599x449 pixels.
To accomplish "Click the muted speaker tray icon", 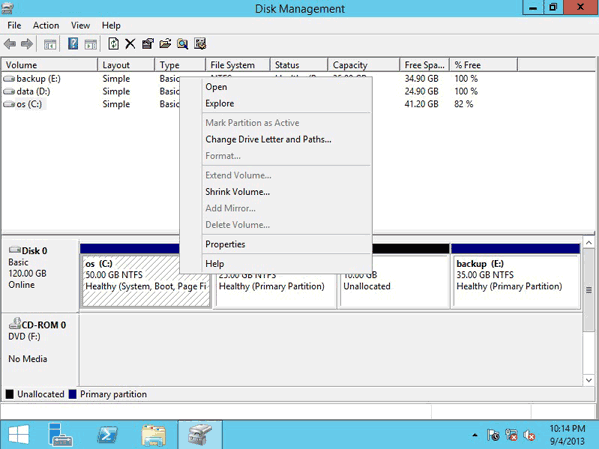I will 529,435.
